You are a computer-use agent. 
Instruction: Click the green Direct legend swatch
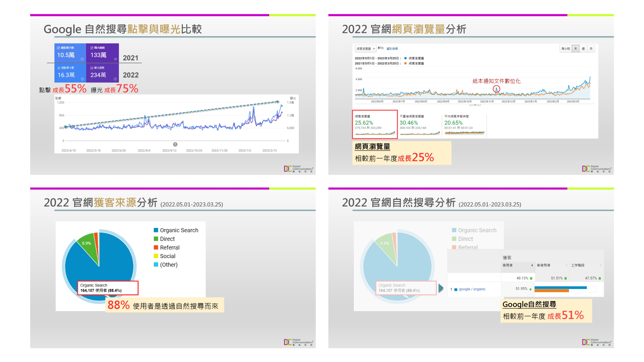[156, 239]
